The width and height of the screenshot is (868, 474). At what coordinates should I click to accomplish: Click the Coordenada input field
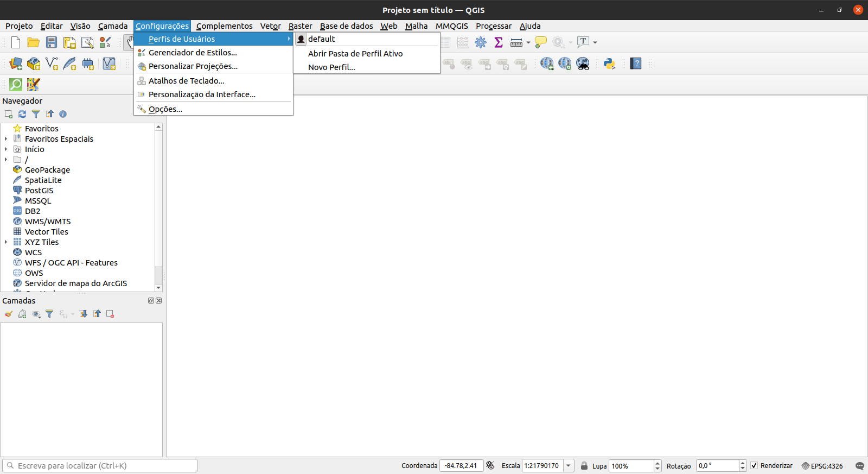click(461, 466)
